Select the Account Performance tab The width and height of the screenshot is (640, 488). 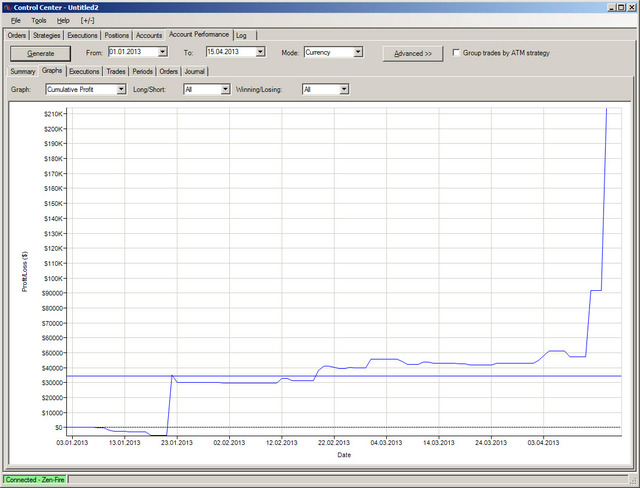[x=199, y=35]
